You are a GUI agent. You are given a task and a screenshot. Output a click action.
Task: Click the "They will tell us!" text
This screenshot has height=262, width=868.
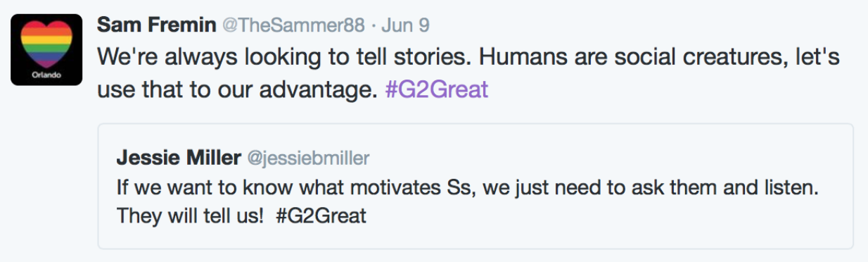click(x=190, y=215)
